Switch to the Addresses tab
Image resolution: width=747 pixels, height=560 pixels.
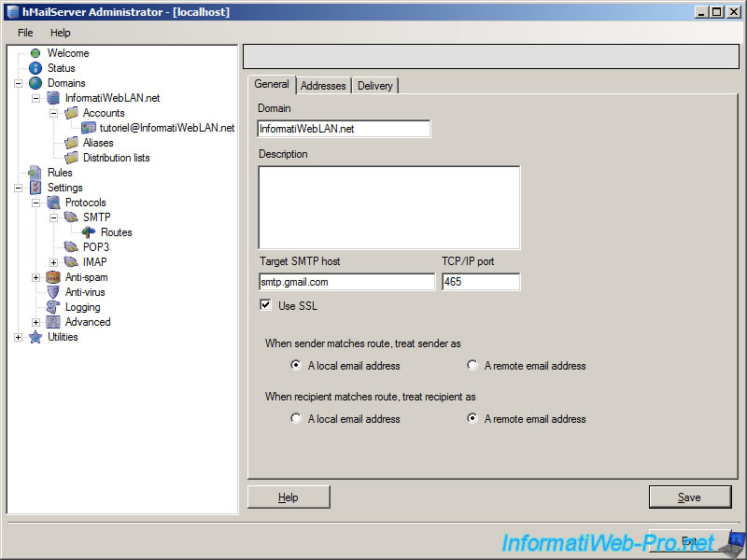[323, 85]
